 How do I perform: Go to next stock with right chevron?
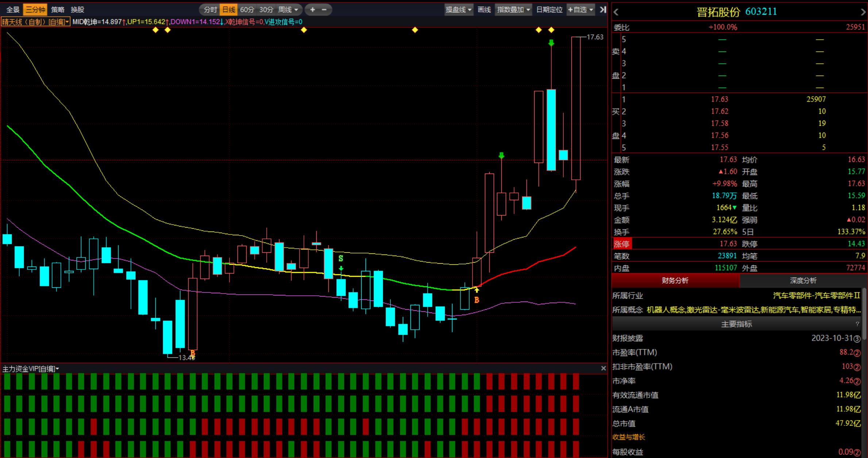[x=863, y=12]
